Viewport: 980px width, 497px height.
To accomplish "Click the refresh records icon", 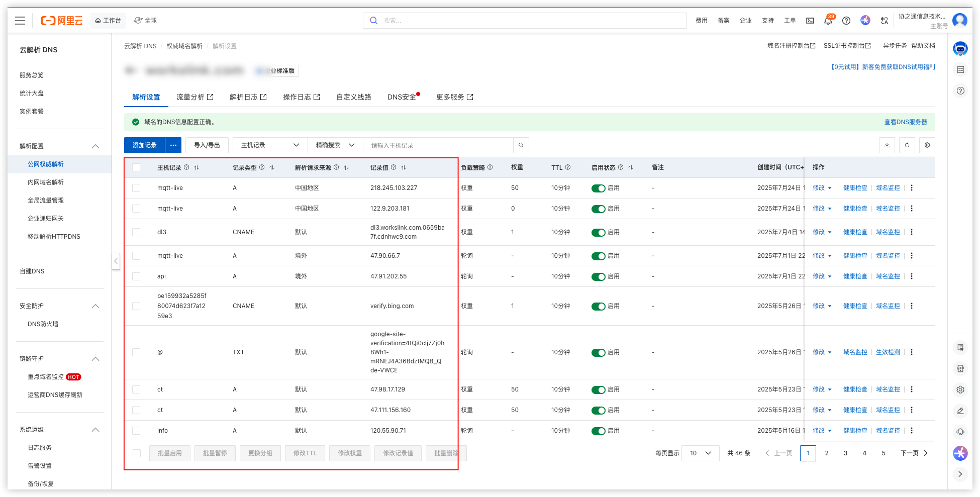I will pyautogui.click(x=907, y=145).
